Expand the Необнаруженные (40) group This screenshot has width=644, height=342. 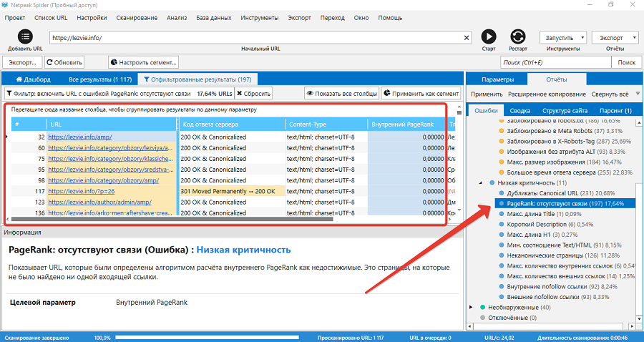click(471, 307)
